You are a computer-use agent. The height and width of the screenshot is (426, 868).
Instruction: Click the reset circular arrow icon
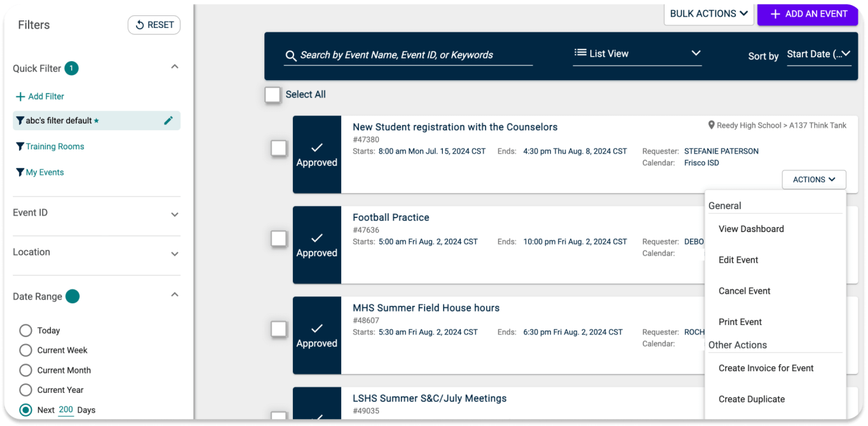[x=139, y=25]
